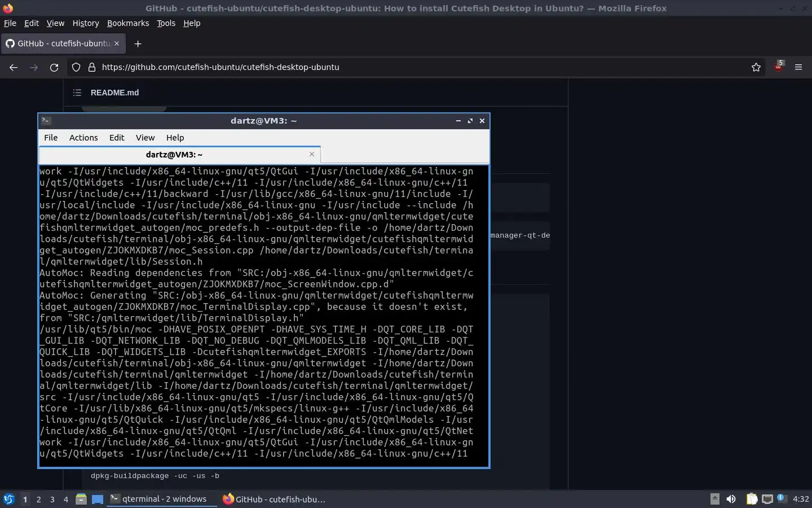Open the network tray icon
This screenshot has width=812, height=508.
(x=767, y=499)
